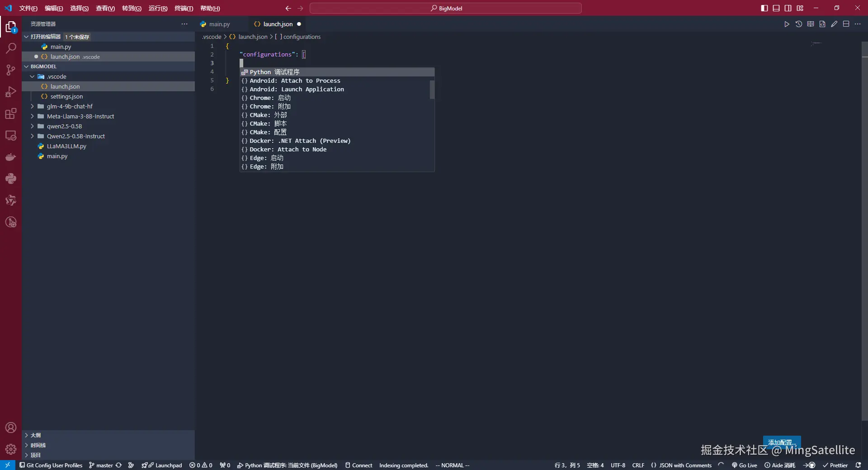Click the code file icon in editor toolbar
Viewport: 868px width, 470px height.
tap(822, 24)
